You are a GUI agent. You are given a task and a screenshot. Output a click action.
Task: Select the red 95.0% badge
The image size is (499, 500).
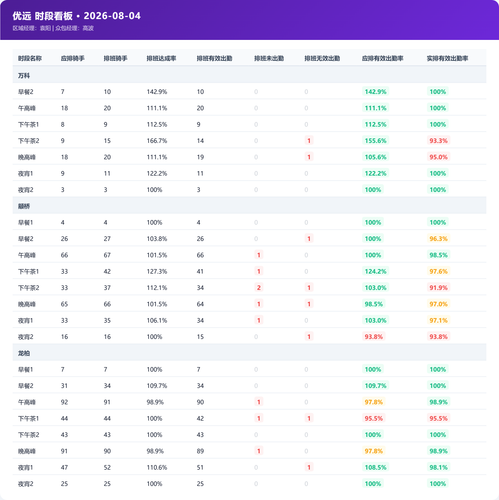pos(438,157)
